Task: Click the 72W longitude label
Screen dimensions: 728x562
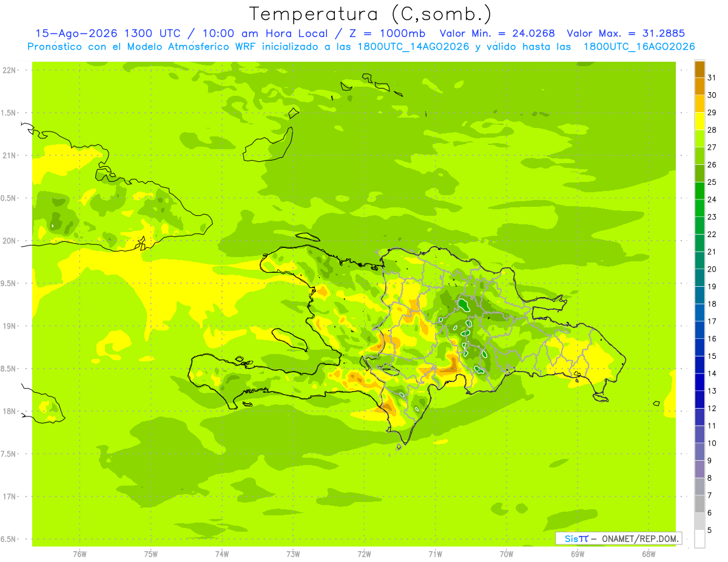Action: pos(365,554)
